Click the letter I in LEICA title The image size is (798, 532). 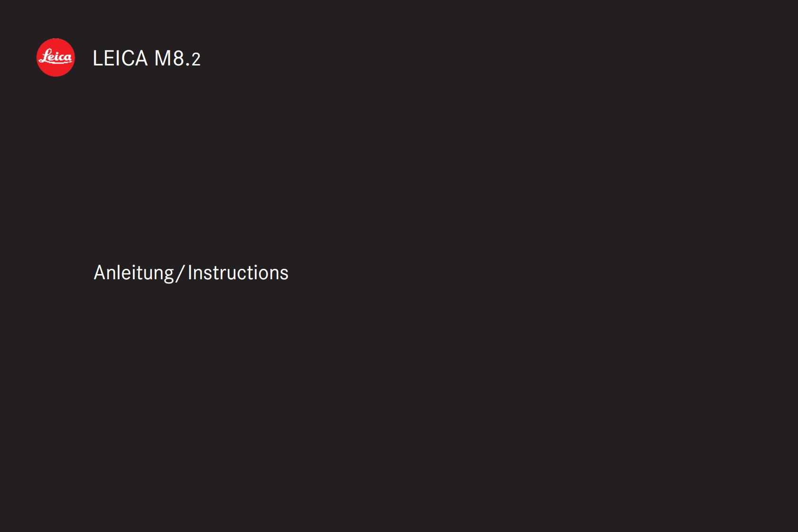coord(117,58)
